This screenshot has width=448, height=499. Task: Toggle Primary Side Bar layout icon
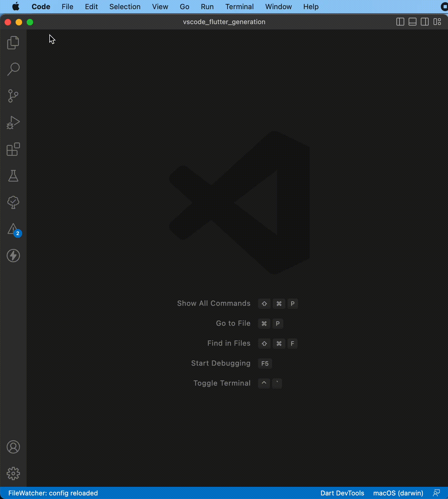tap(400, 22)
